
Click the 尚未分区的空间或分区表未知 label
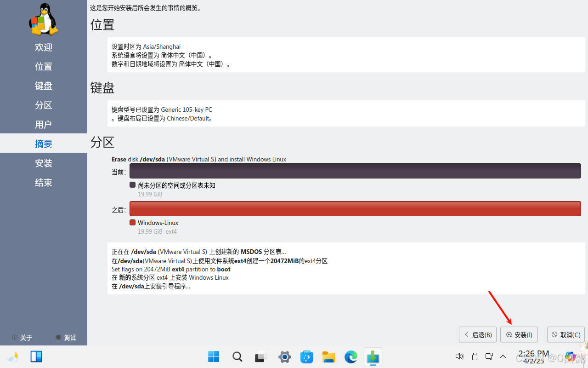point(177,185)
